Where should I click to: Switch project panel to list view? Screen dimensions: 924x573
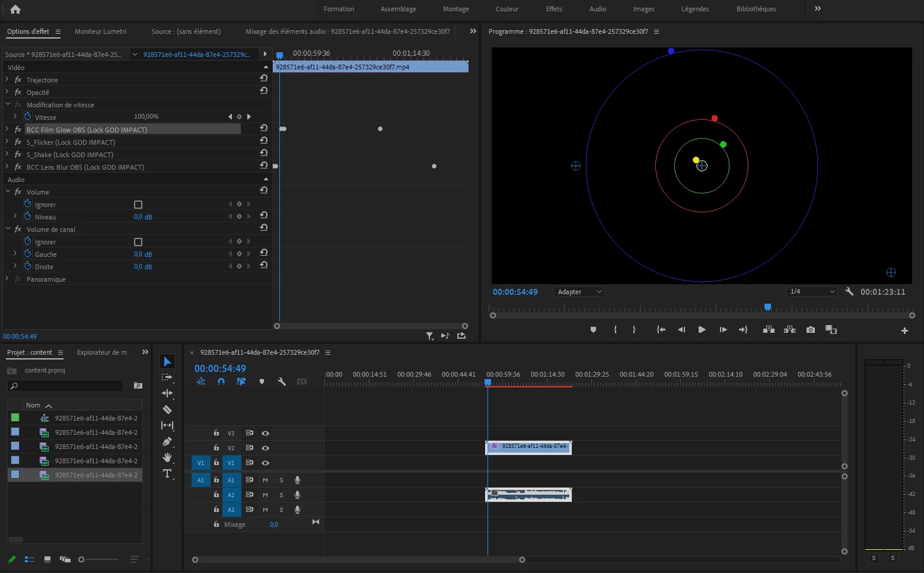pyautogui.click(x=30, y=559)
